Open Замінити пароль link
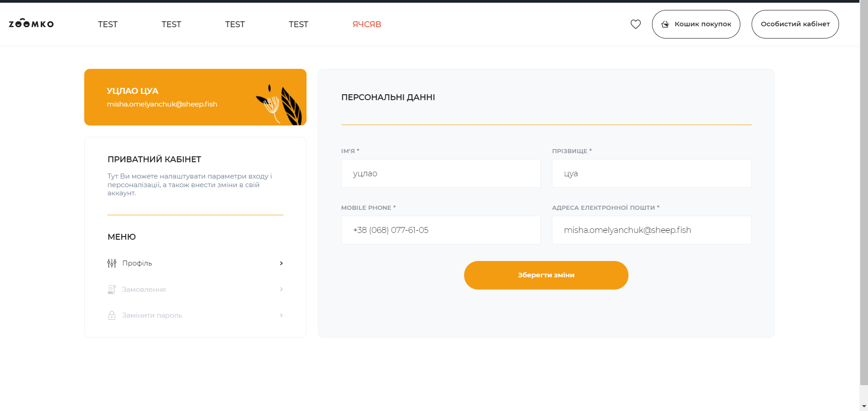Viewport: 868px width, 411px height. coord(152,315)
